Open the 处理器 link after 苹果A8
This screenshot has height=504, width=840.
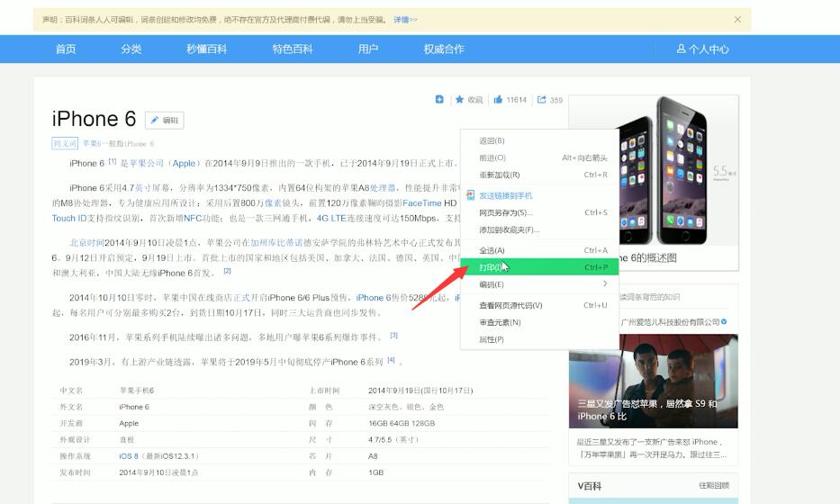coord(383,188)
